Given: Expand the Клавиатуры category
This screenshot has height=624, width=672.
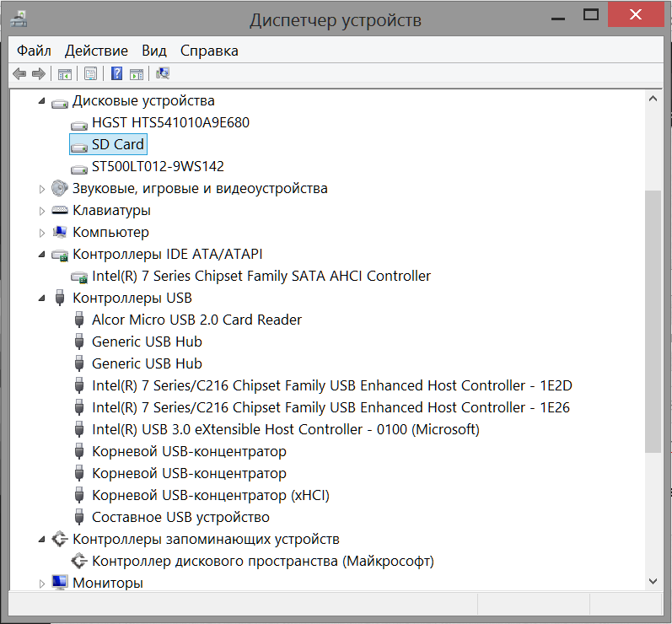Looking at the screenshot, I should coord(42,211).
